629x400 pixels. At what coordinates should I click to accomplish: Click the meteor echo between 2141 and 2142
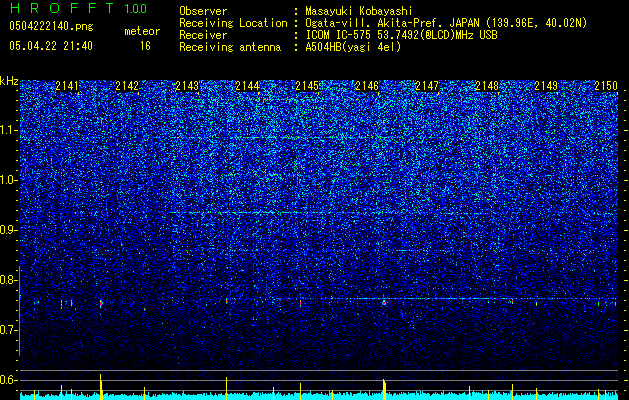pos(101,303)
